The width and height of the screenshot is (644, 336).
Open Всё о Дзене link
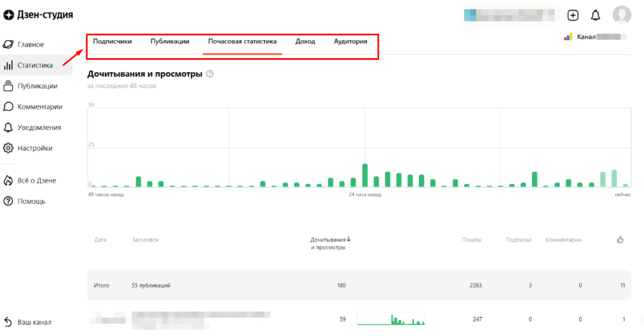pyautogui.click(x=36, y=181)
